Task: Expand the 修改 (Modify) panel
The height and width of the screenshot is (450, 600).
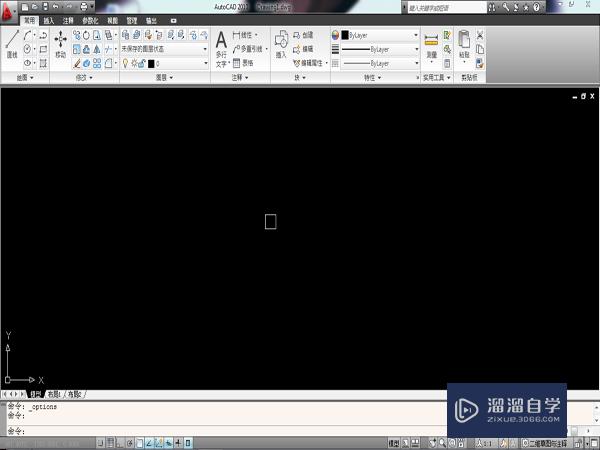Action: (84, 78)
